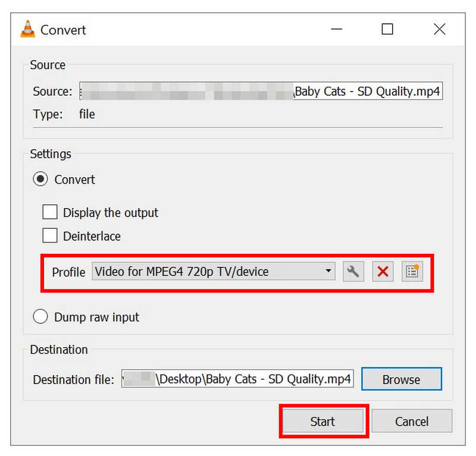Viewport: 476px width, 456px height.
Task: Select the Convert radio button
Action: [x=40, y=178]
